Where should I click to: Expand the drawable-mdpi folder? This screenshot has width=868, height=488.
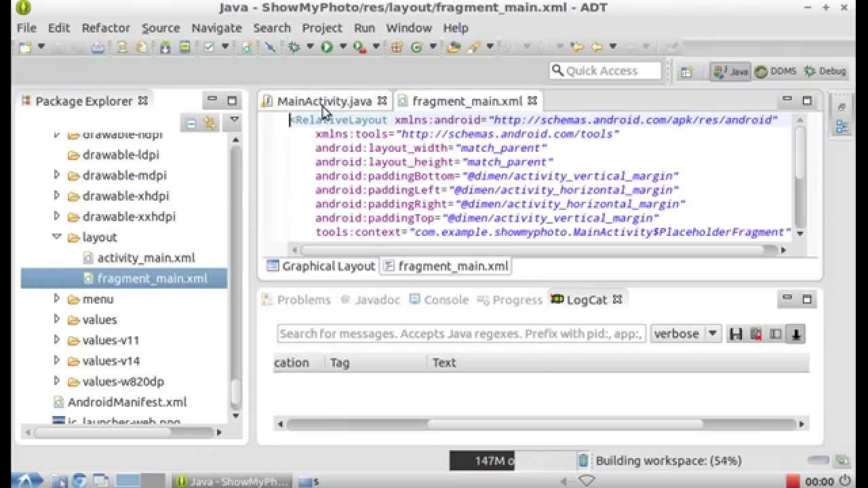click(x=57, y=176)
